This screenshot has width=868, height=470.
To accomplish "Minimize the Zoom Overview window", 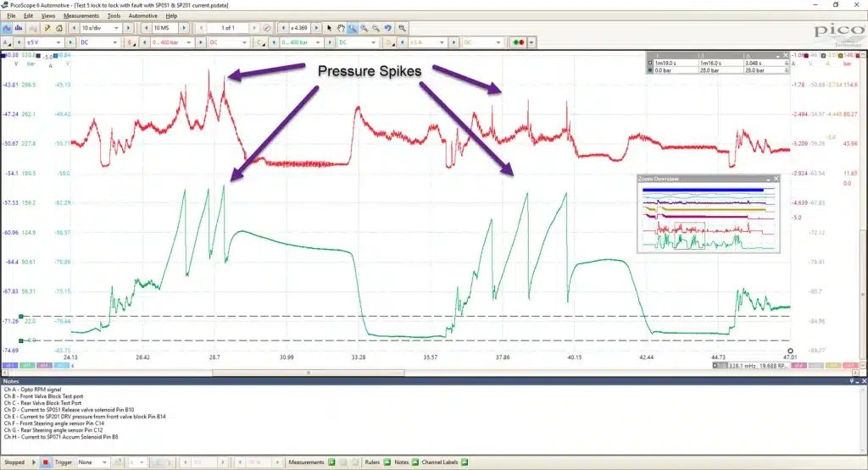I will click(x=768, y=179).
